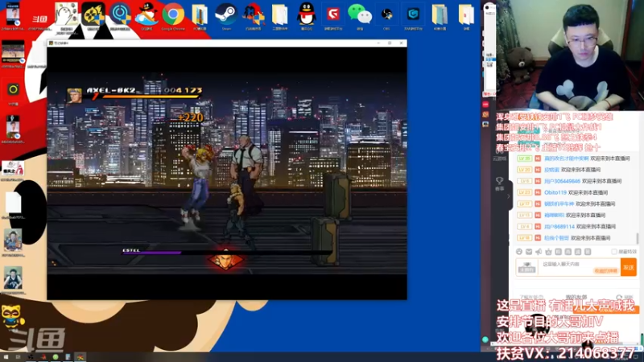Click the Windows Start button

pyautogui.click(x=6, y=357)
